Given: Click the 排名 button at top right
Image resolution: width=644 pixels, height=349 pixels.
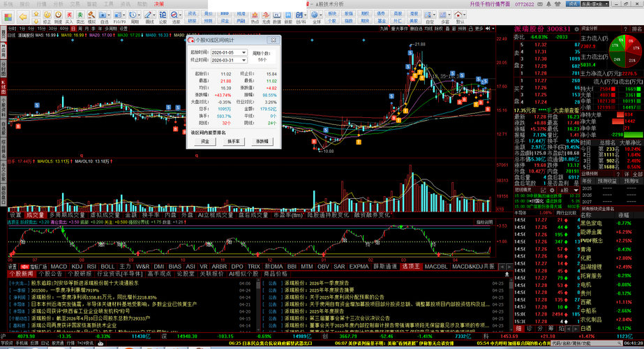Looking at the screenshot, I should point(636,29).
